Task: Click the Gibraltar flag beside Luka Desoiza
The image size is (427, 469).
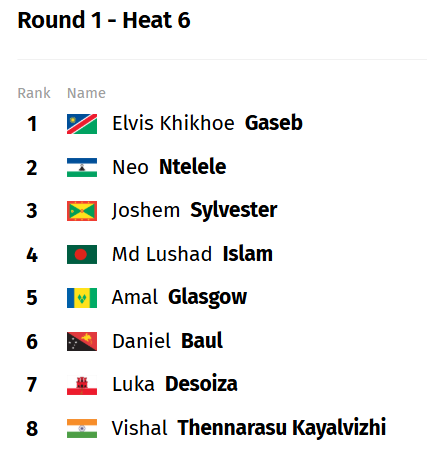Action: click(x=82, y=385)
